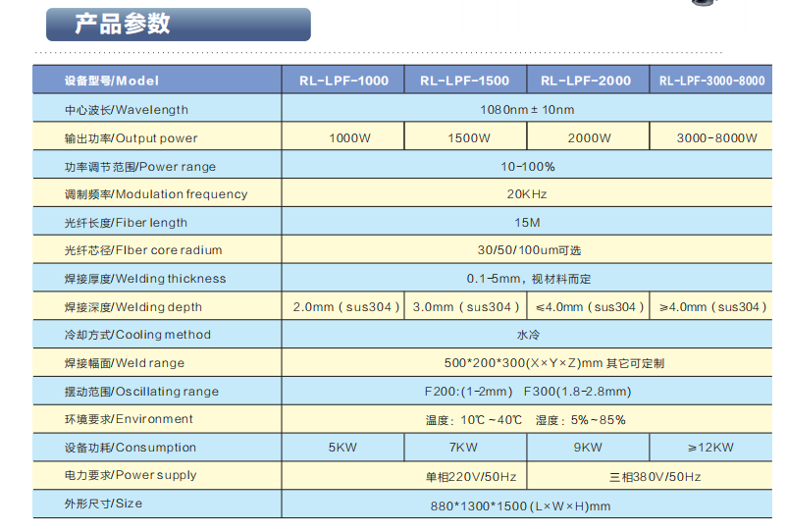Select the RL-LPF-1500 column header
Viewport: 787px width, 532px height.
click(x=465, y=80)
